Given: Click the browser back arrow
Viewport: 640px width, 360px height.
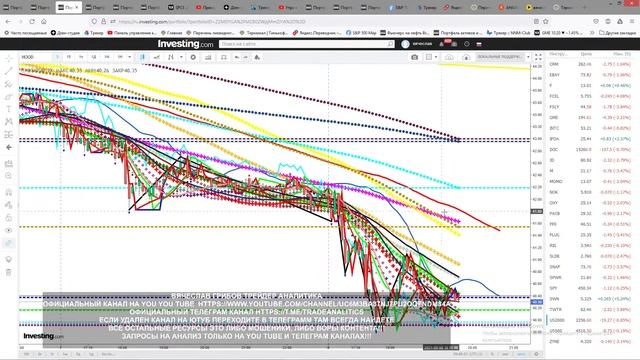Looking at the screenshot, I should pyautogui.click(x=8, y=21).
